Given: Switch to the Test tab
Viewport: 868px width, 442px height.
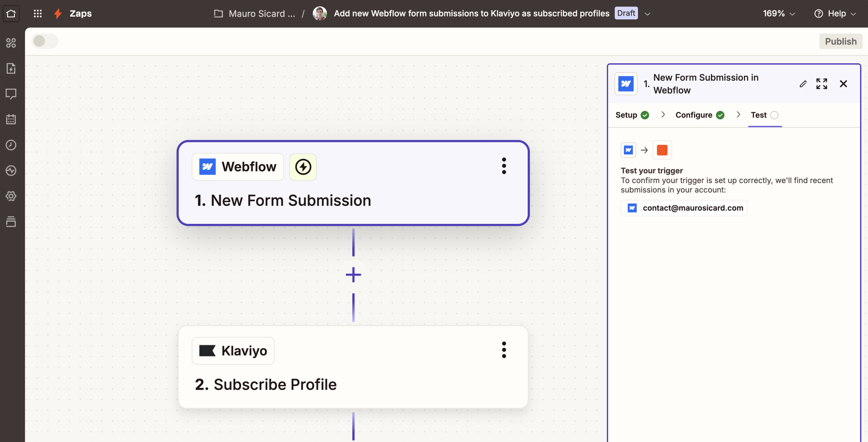Looking at the screenshot, I should (765, 115).
